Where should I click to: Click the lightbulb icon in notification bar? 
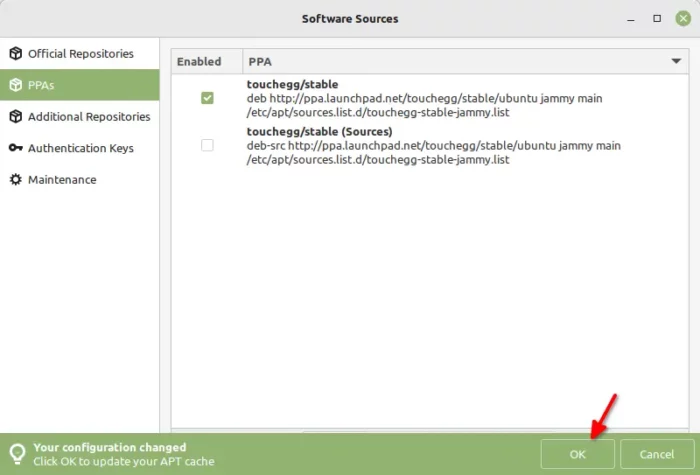click(x=17, y=454)
